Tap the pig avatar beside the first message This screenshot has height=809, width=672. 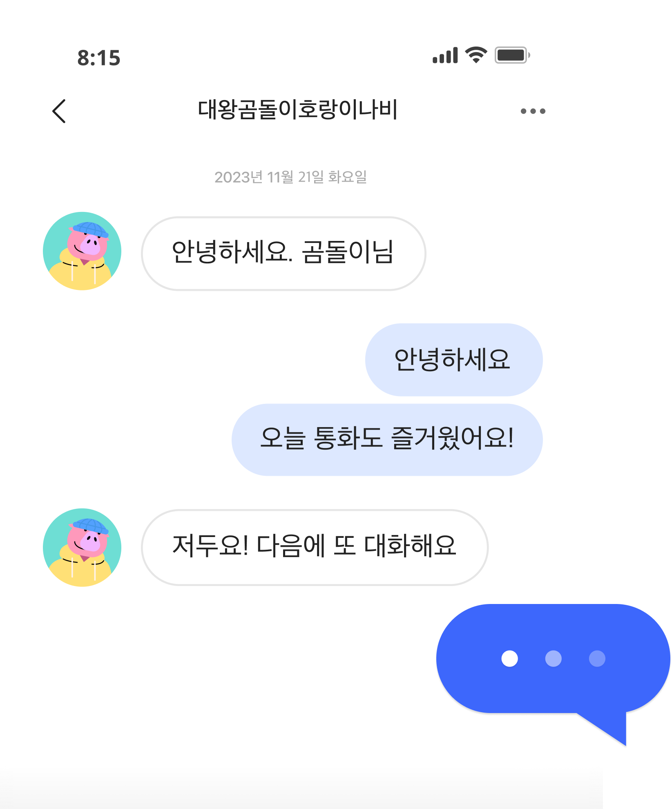click(x=82, y=251)
